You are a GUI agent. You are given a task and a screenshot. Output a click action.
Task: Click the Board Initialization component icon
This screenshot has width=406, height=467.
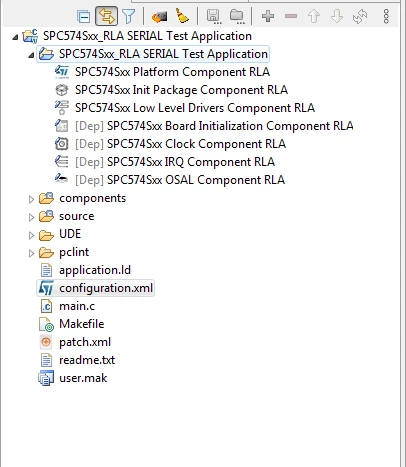click(x=62, y=126)
